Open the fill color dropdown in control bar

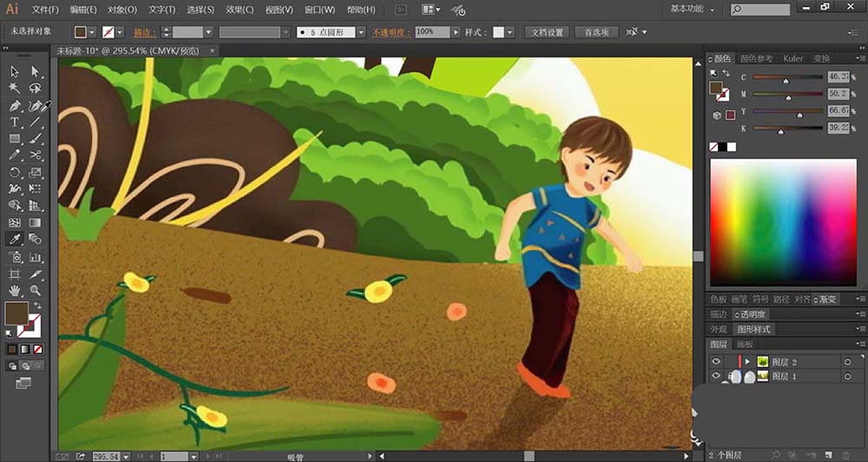[92, 32]
